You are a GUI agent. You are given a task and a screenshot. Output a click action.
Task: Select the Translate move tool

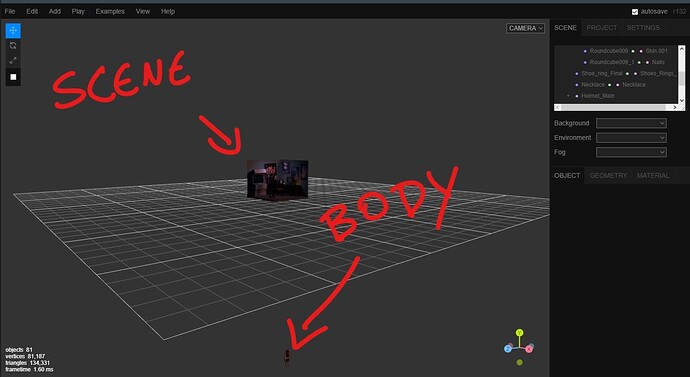[13, 31]
